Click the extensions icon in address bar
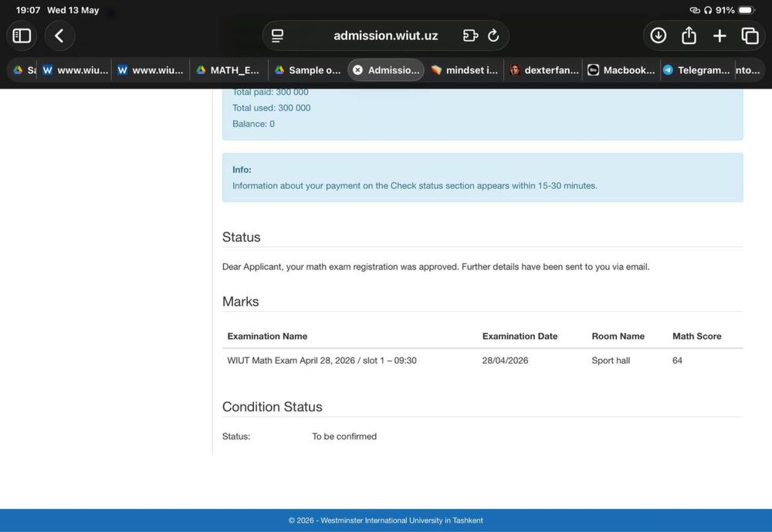The height and width of the screenshot is (532, 772). [x=470, y=36]
